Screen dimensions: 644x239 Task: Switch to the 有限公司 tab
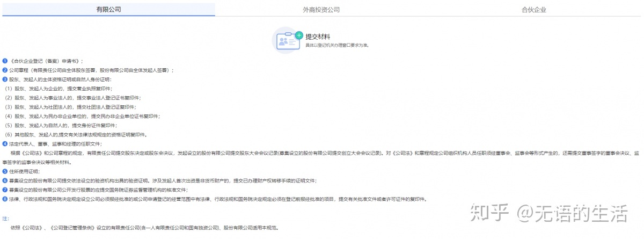(x=108, y=10)
